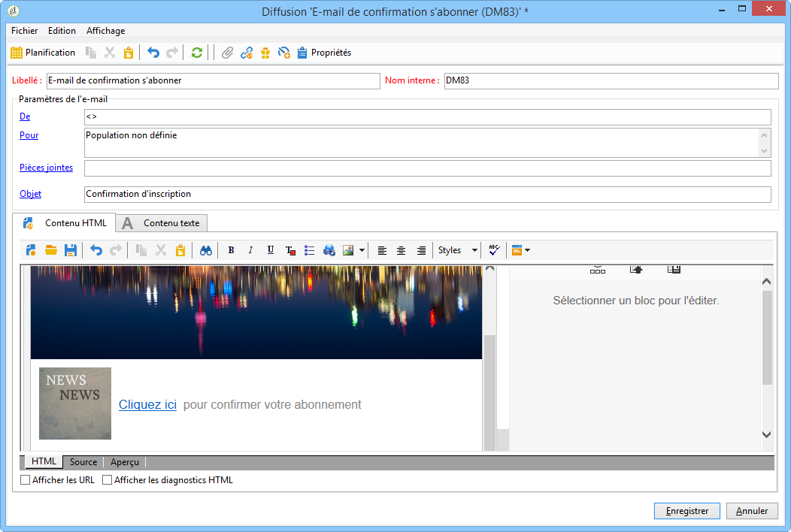Click the Libellé input field
791x532 pixels.
click(213, 80)
